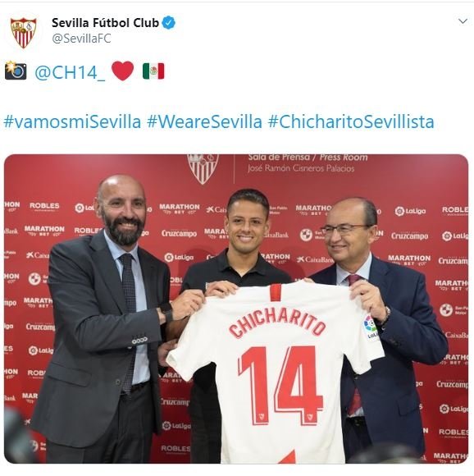Image resolution: width=474 pixels, height=476 pixels.
Task: Expand the tweet options chevron
Action: pos(463,21)
